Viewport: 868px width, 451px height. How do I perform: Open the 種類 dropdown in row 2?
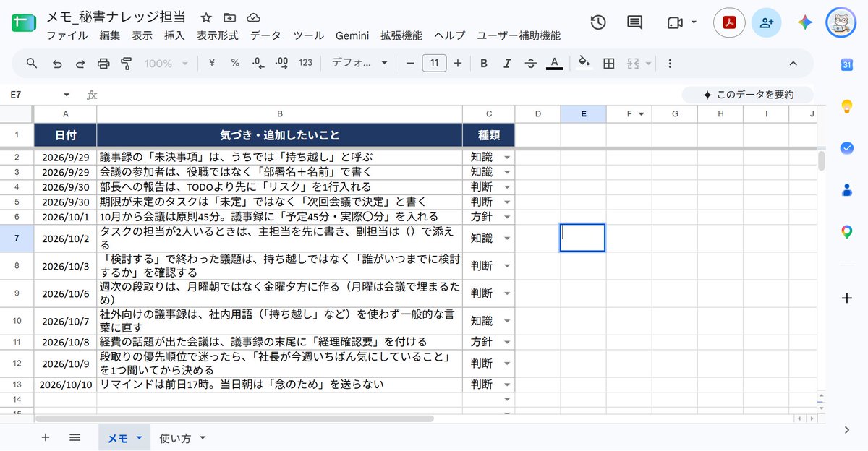tap(506, 157)
